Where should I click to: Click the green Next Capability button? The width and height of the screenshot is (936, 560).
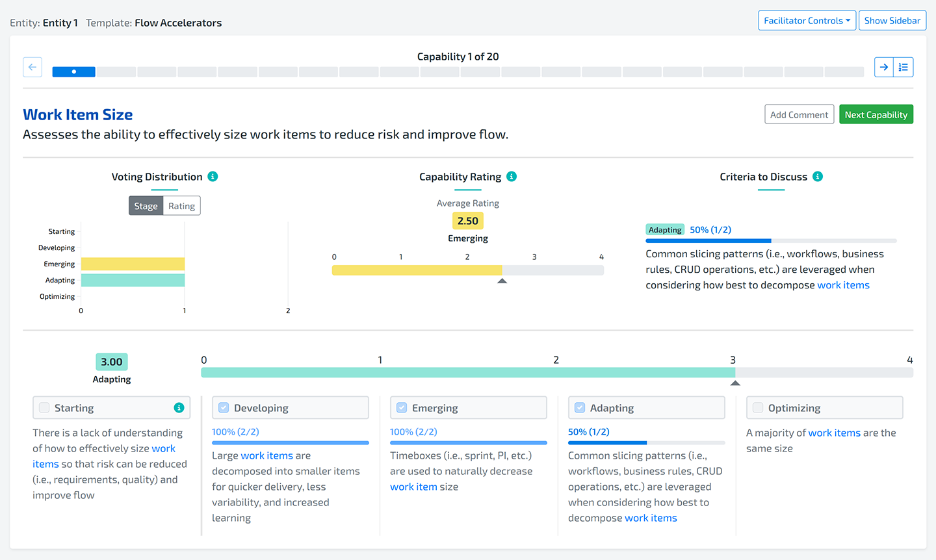coord(876,115)
